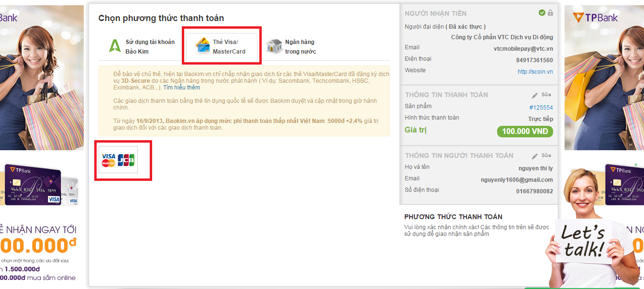Edit payer info via Sửa pencil
Screen dimensions: 644x289
coord(542,156)
